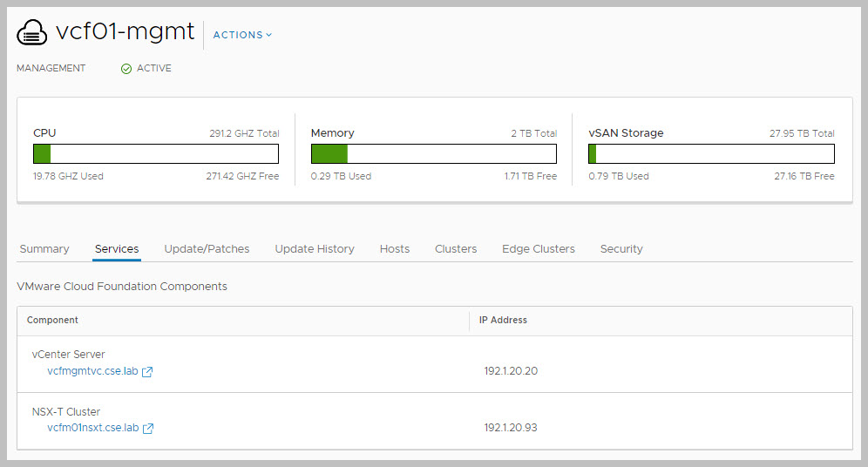Image resolution: width=868 pixels, height=467 pixels.
Task: Open the Update/Patches tab
Action: pos(207,249)
